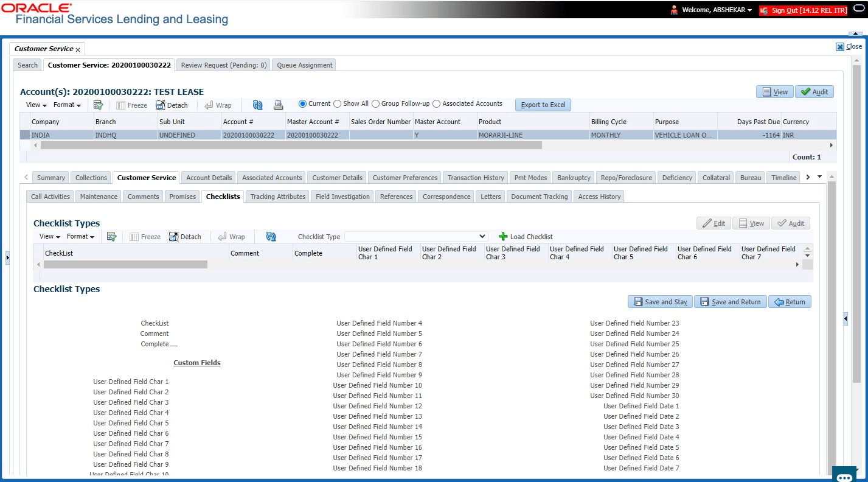The height and width of the screenshot is (482, 868).
Task: Click the printer icon in the Account toolbar
Action: tap(278, 105)
